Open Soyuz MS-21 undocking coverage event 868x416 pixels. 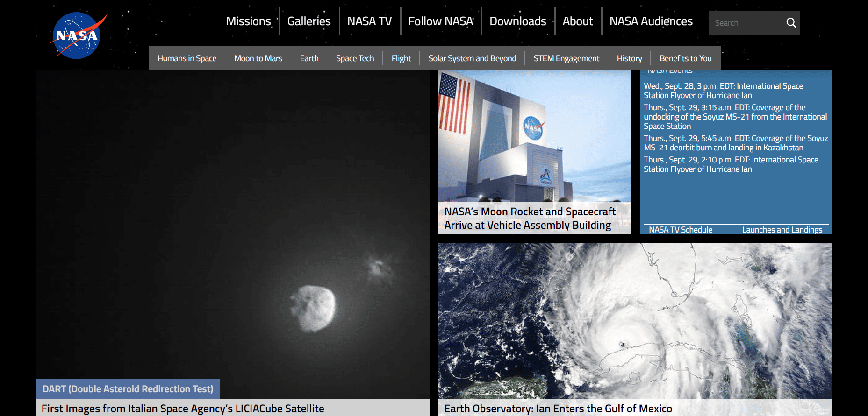pos(735,117)
